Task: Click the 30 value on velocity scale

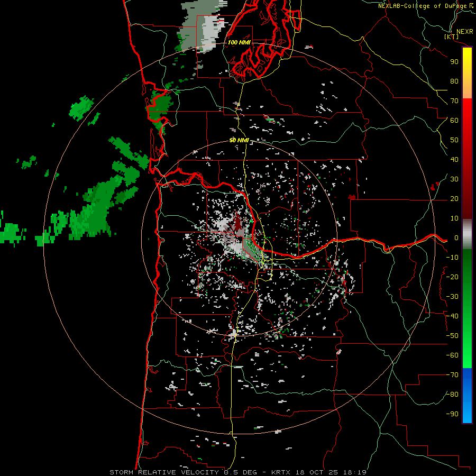Action: [454, 179]
